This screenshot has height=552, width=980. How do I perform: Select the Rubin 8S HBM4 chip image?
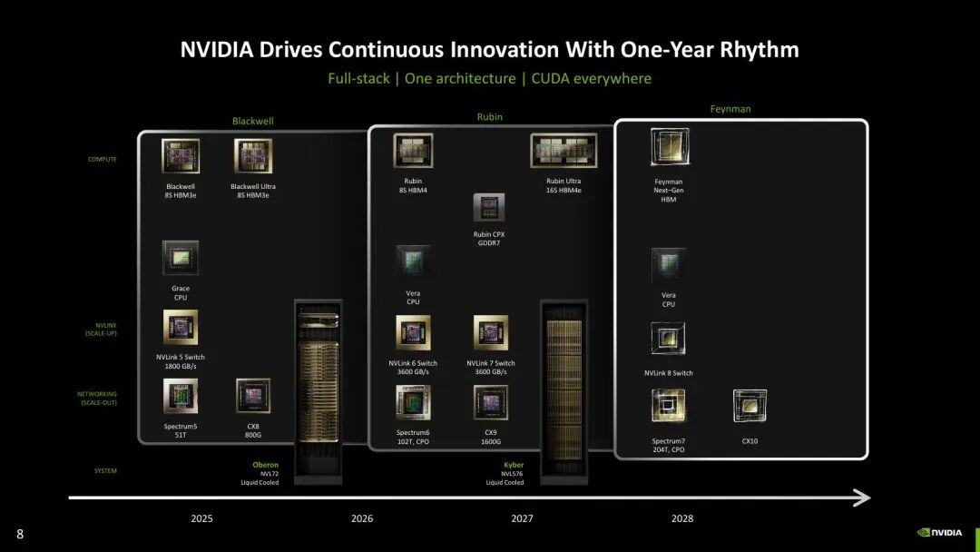pos(413,150)
